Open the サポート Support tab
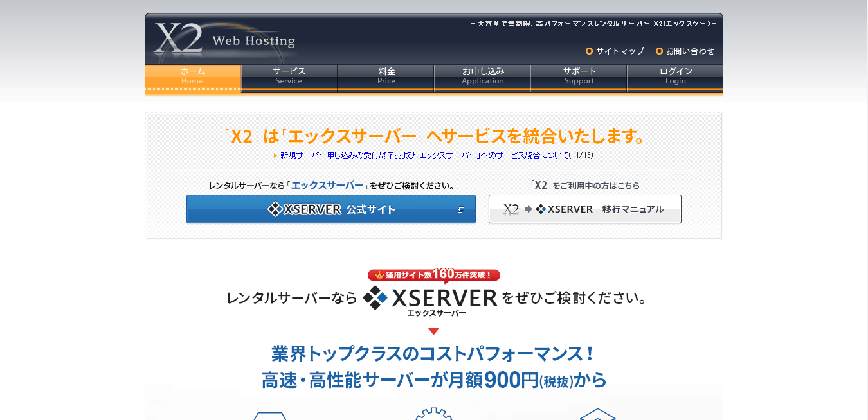 [x=579, y=79]
